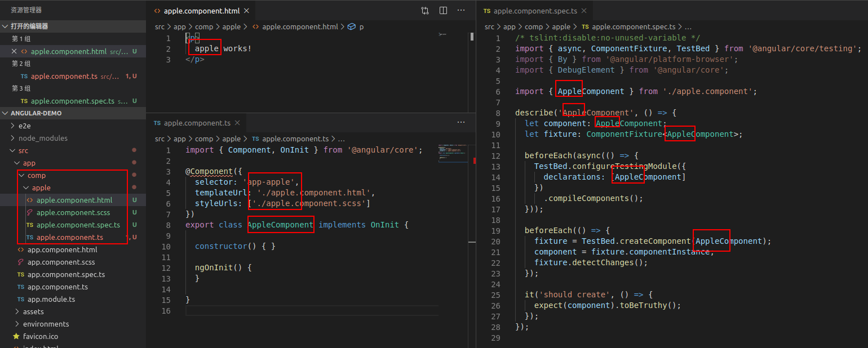This screenshot has width=868, height=348.
Task: Open changes compare icon in the html editor toolbar
Action: pos(425,11)
